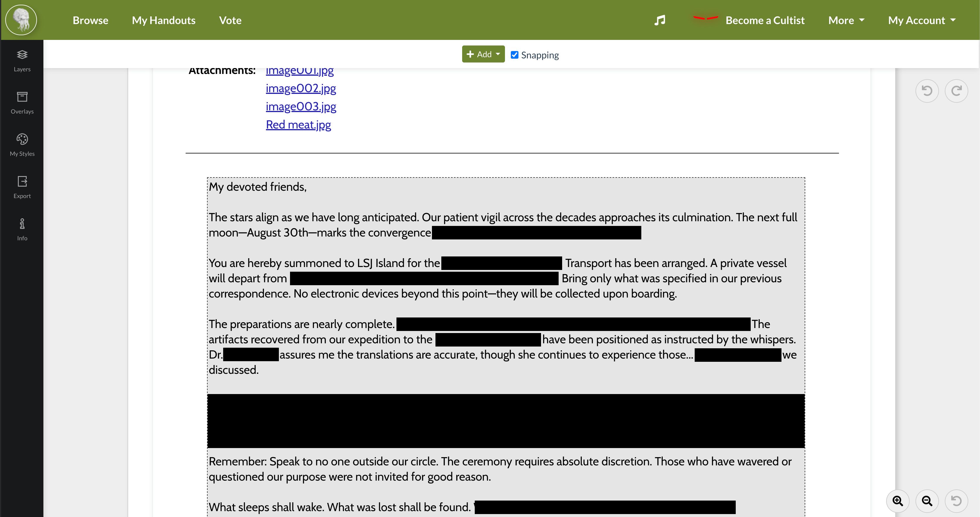Open the Overlays panel
The height and width of the screenshot is (517, 980).
click(x=22, y=102)
